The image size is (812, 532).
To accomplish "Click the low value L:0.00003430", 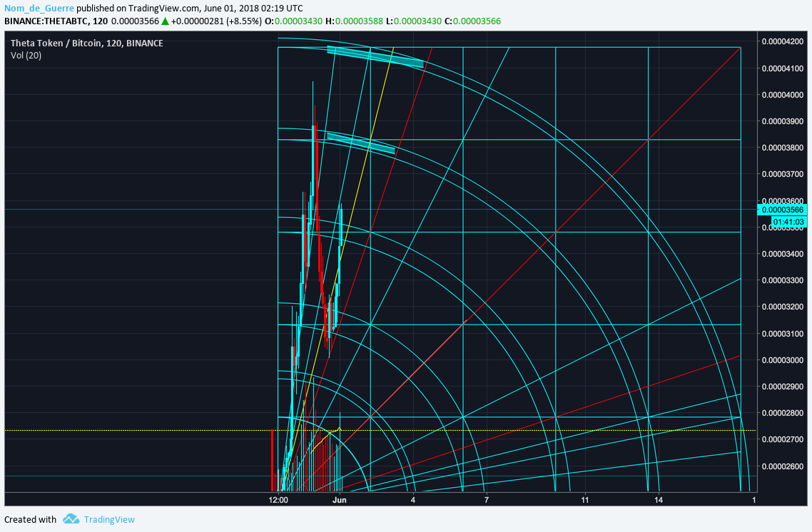I will [415, 21].
